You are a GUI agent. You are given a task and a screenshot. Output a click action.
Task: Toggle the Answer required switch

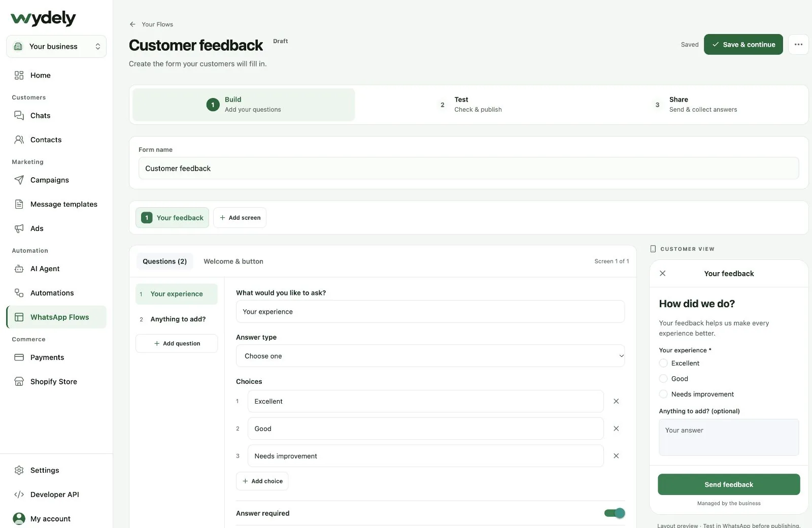[615, 513]
